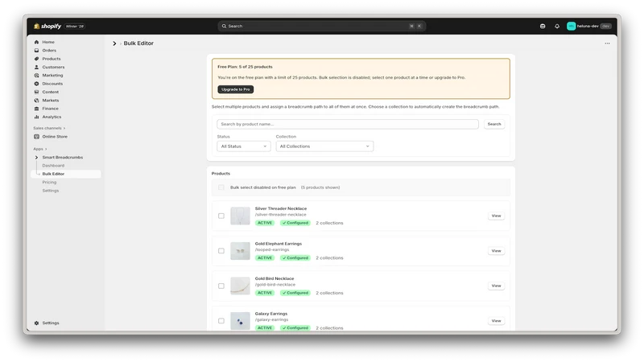Click the Markets globe icon
Viewport: 644px width, 362px height.
click(36, 100)
